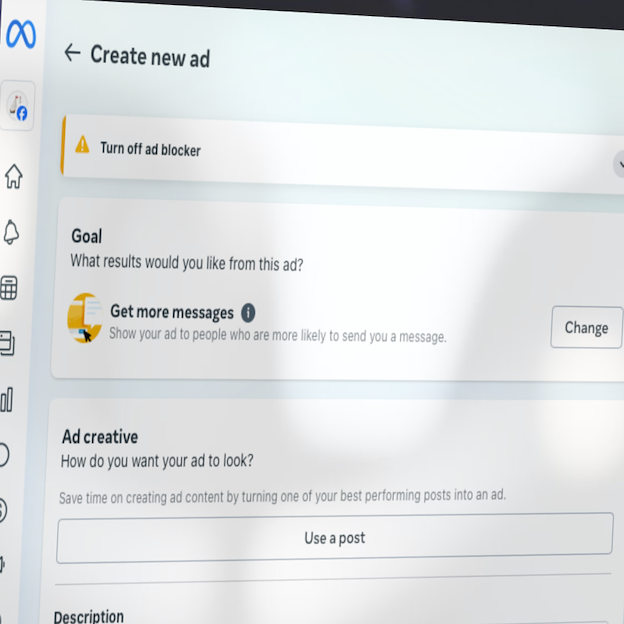Click the Use a post button

[334, 538]
